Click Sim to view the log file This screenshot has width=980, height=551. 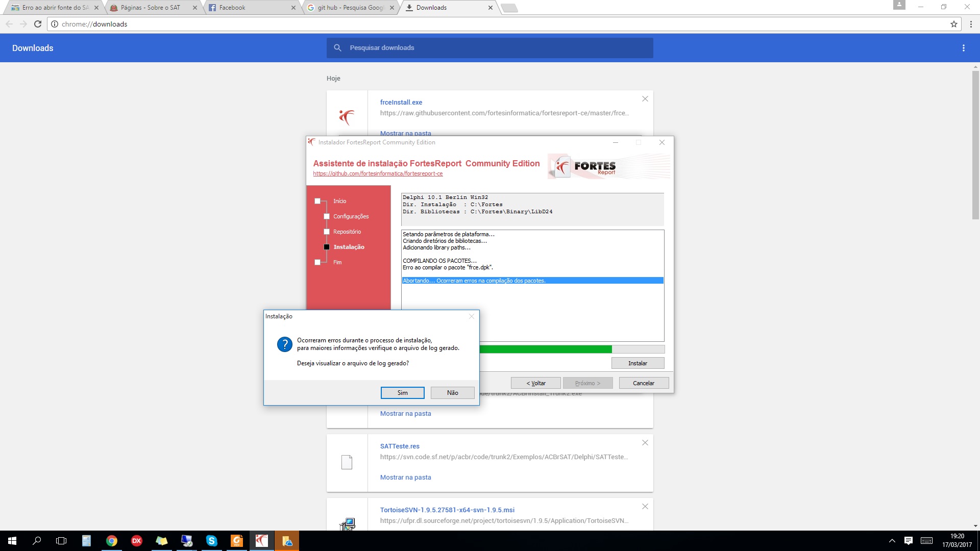pyautogui.click(x=402, y=393)
